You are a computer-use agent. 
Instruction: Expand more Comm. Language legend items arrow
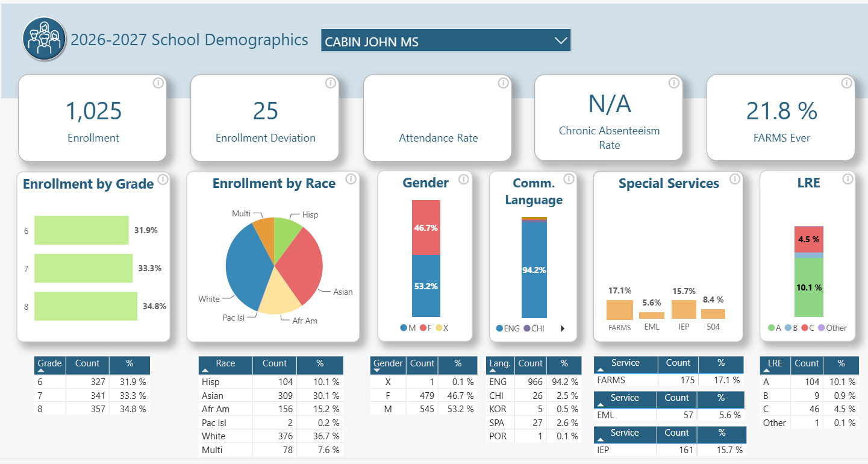[563, 328]
